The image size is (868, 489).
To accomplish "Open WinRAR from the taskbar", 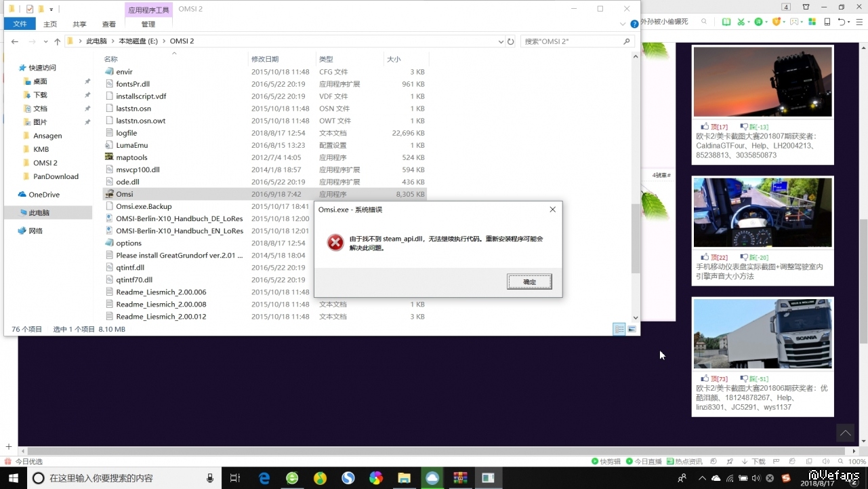I will [x=460, y=478].
